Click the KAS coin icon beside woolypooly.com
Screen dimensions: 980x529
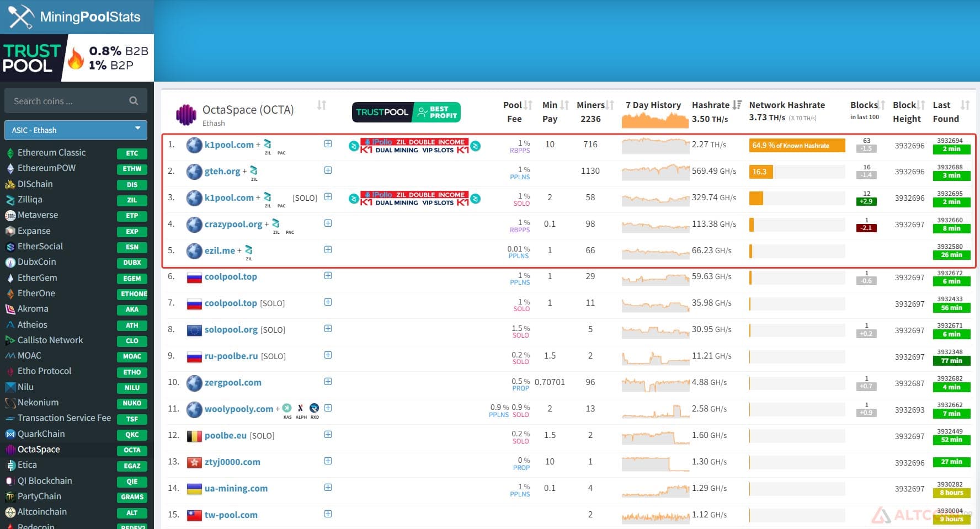287,408
